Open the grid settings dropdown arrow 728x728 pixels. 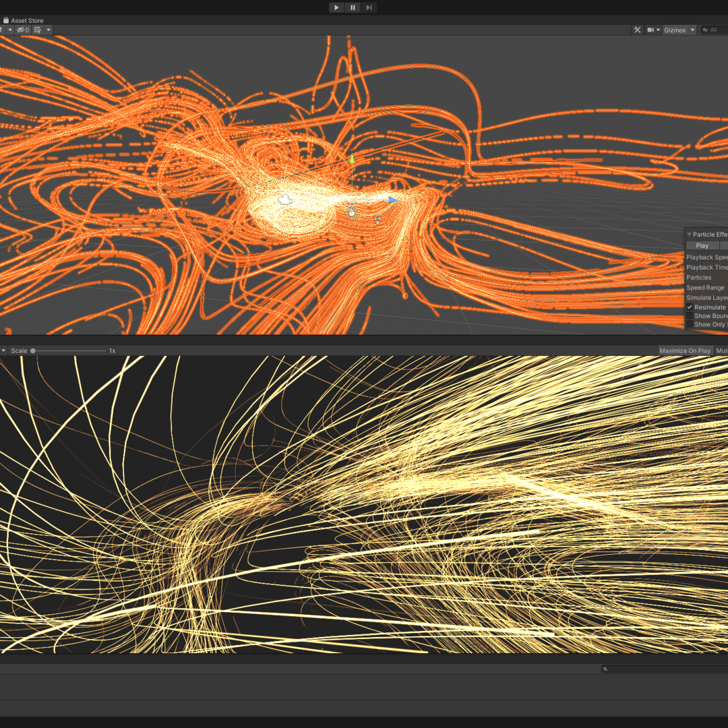coord(49,30)
